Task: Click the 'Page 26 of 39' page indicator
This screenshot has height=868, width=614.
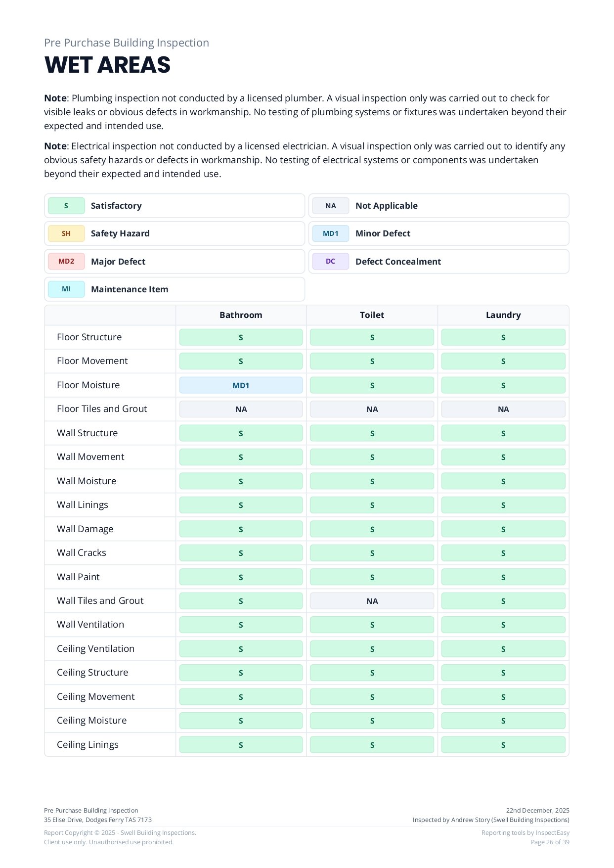Action: click(x=550, y=842)
